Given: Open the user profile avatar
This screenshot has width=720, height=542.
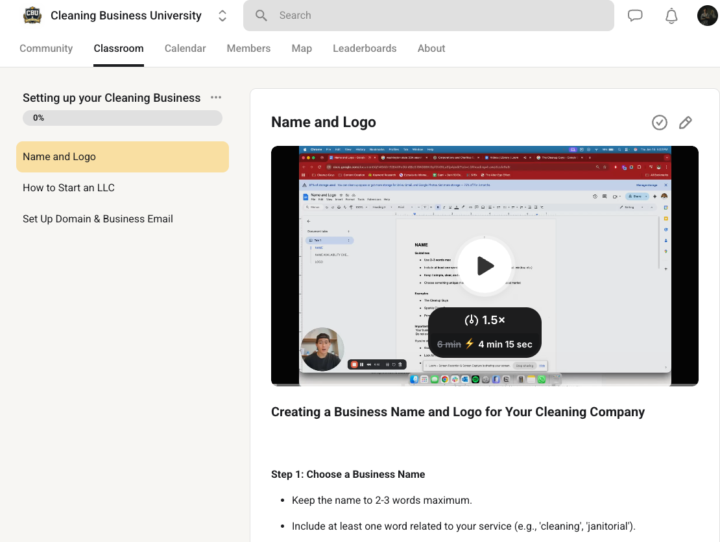Looking at the screenshot, I should point(707,16).
